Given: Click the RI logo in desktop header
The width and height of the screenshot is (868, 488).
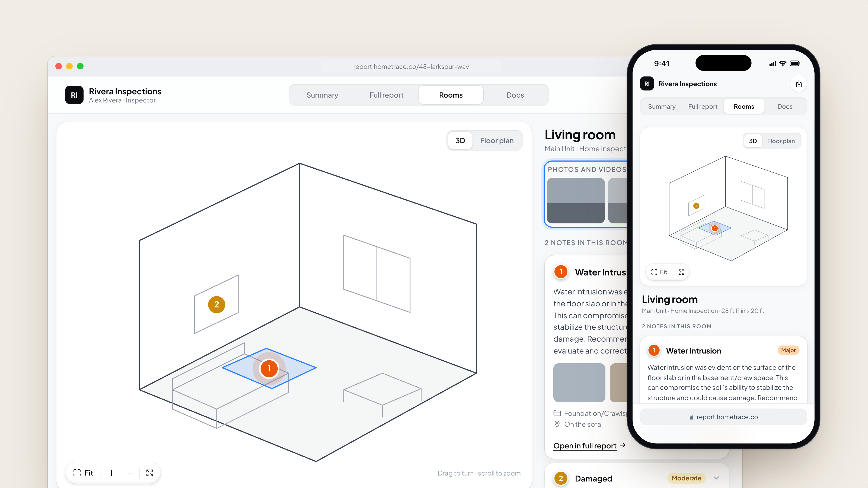Looking at the screenshot, I should click(74, 95).
